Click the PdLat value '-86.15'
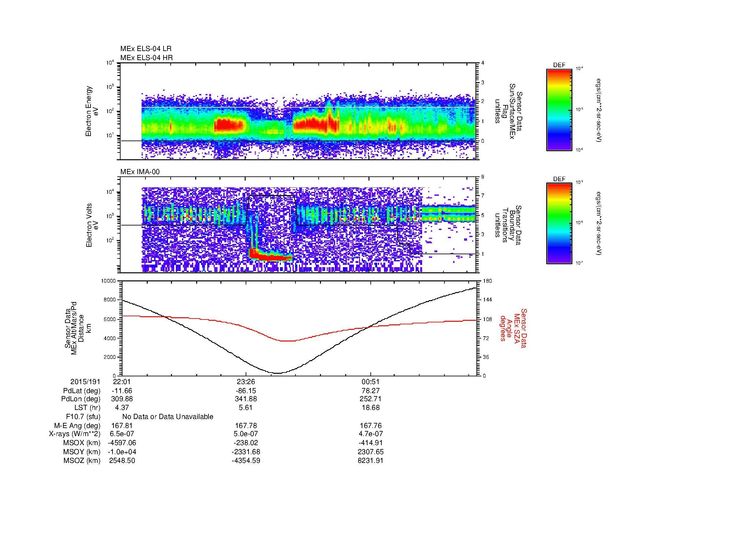This screenshot has width=756, height=534. point(246,391)
